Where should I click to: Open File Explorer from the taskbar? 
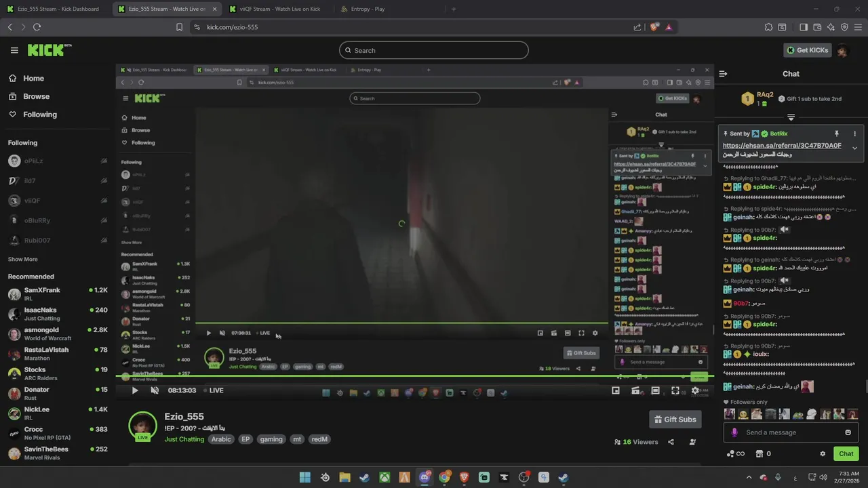tap(344, 477)
